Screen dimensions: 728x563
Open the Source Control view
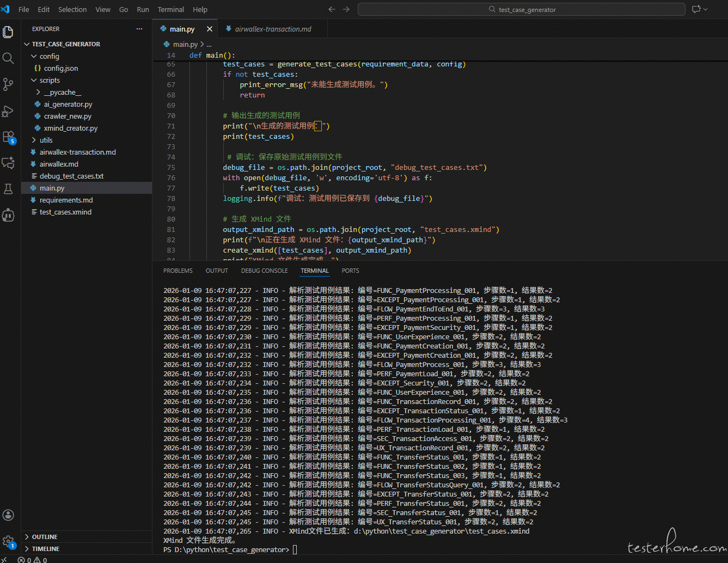pyautogui.click(x=8, y=84)
